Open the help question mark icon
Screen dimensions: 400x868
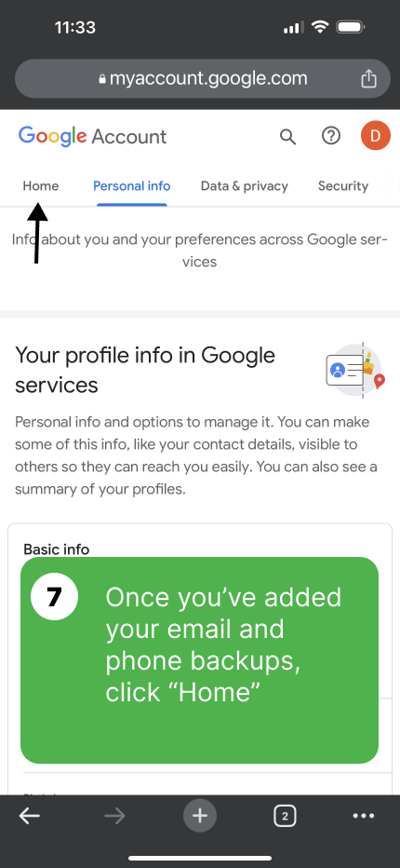point(331,136)
